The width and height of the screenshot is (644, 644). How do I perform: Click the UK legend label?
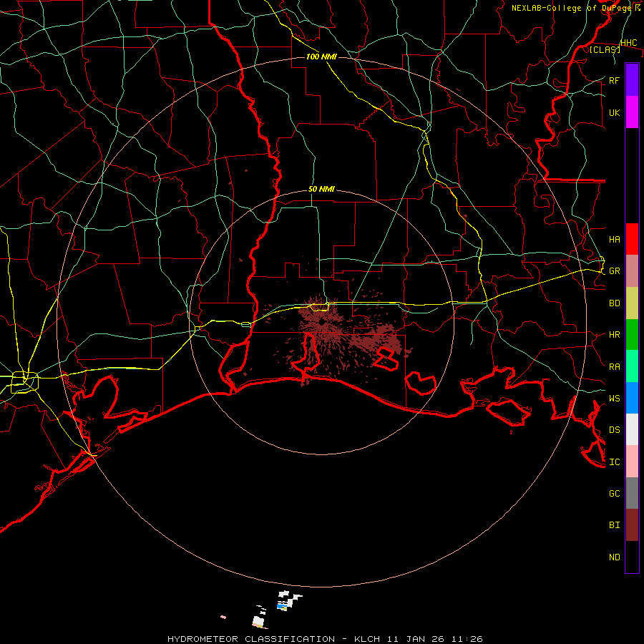614,112
